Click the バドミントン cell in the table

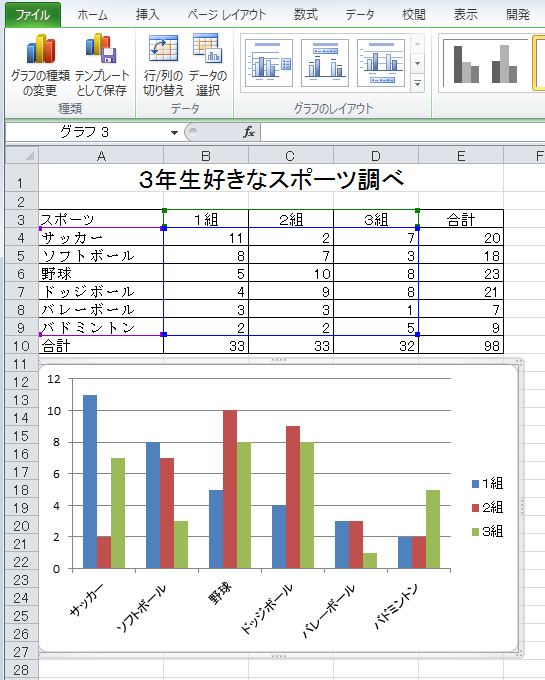tap(101, 327)
